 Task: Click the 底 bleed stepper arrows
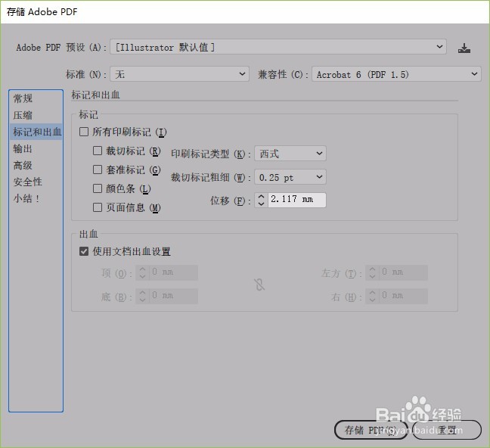pos(142,296)
